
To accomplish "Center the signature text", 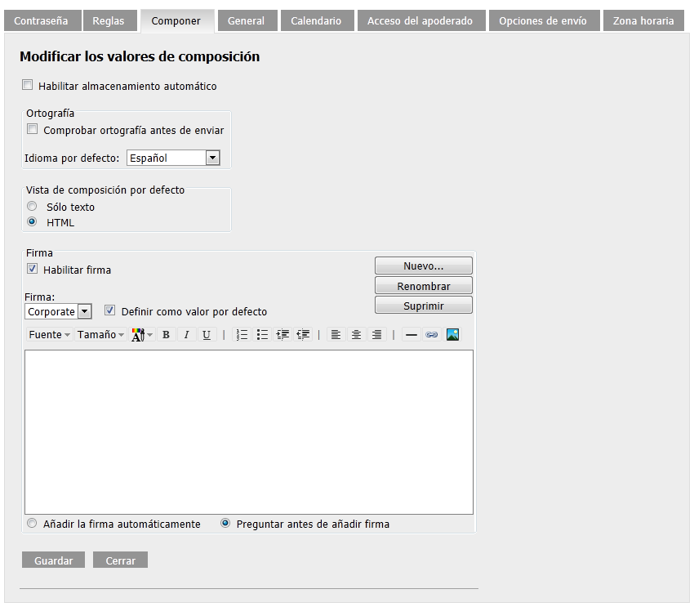I will (356, 334).
